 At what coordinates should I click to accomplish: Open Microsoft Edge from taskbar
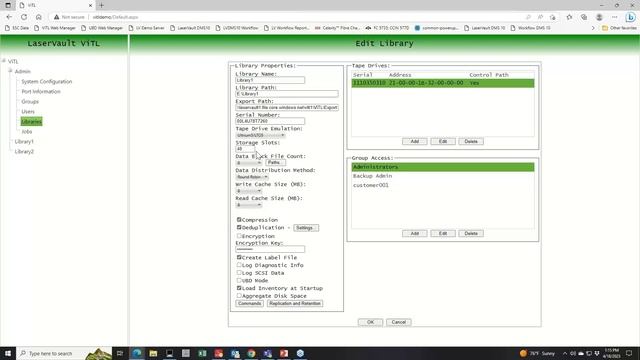click(x=137, y=353)
